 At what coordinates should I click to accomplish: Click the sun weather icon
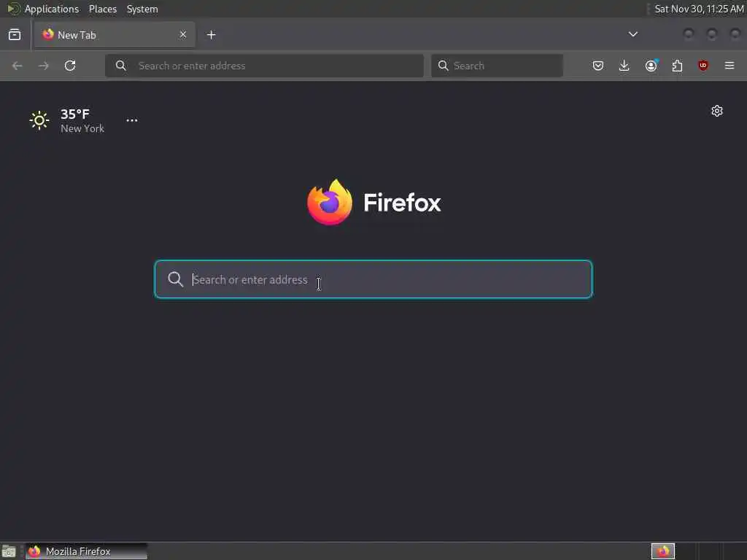(39, 120)
